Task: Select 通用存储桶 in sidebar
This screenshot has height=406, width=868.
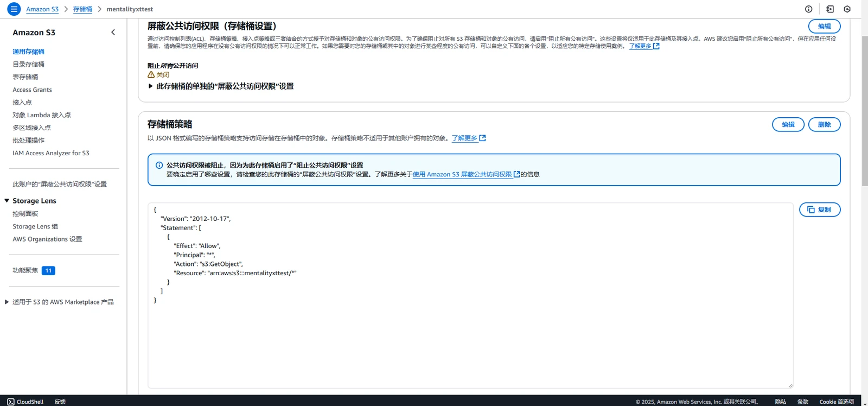Action: [x=28, y=52]
